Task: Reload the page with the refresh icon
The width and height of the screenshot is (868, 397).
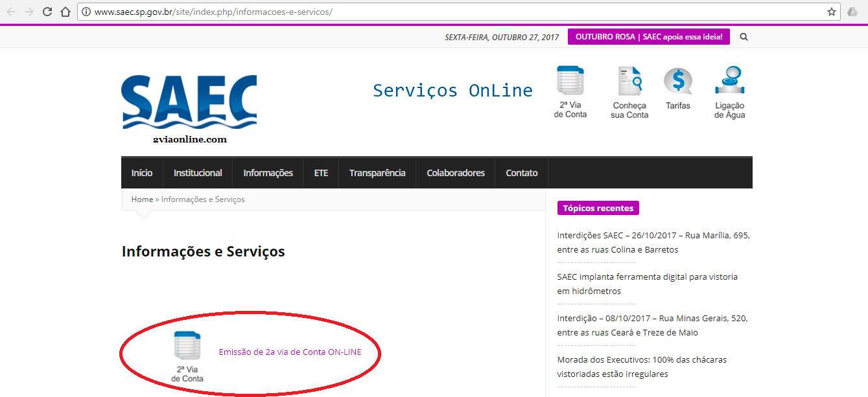Action: click(46, 11)
